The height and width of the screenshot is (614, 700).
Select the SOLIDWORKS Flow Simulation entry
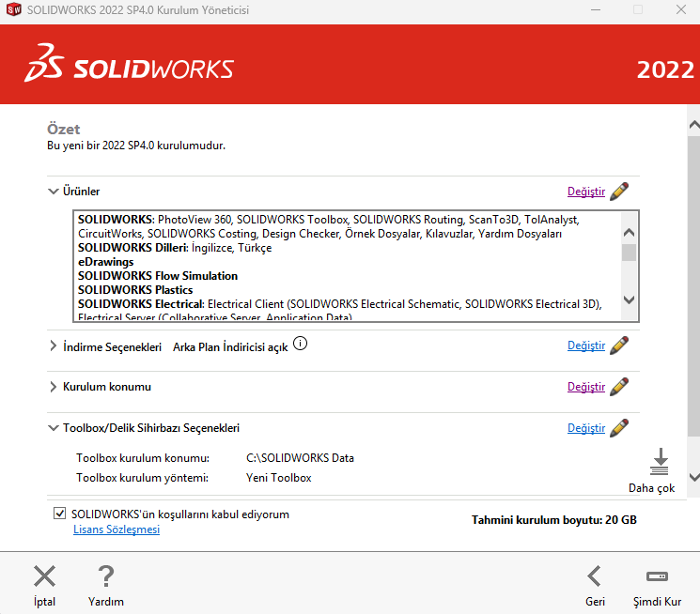[x=158, y=276]
